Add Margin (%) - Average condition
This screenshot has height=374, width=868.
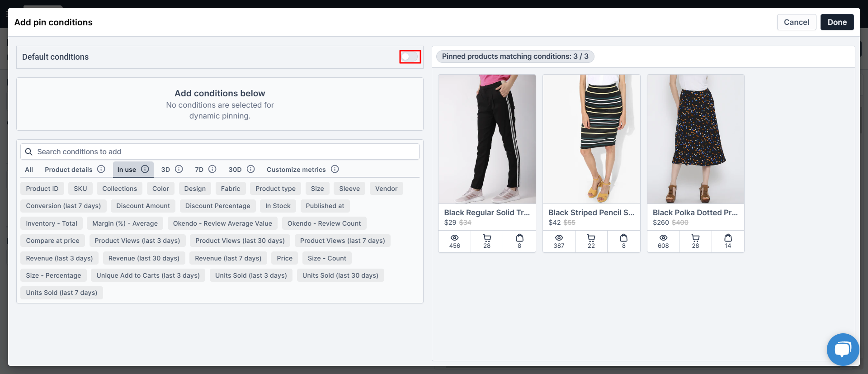pyautogui.click(x=125, y=223)
